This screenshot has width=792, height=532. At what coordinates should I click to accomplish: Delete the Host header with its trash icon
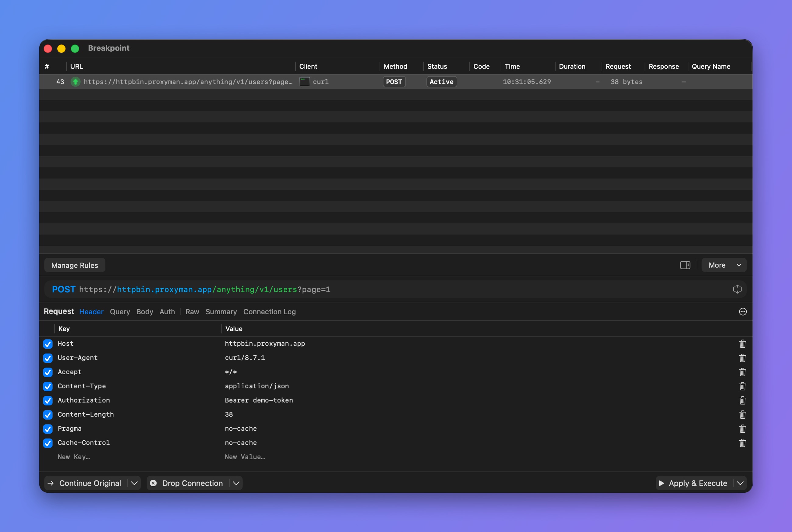coord(742,344)
